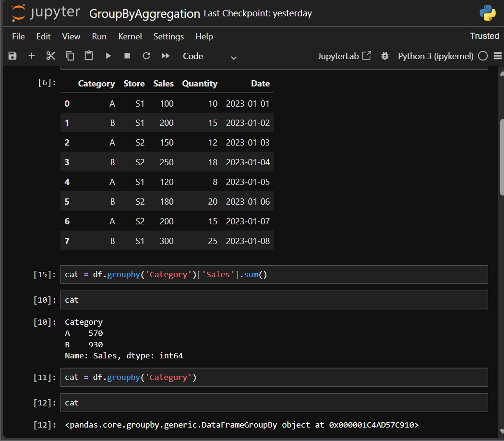Select the date cell 2023-01-08
Viewport: 504px width, 441px height.
click(x=248, y=241)
